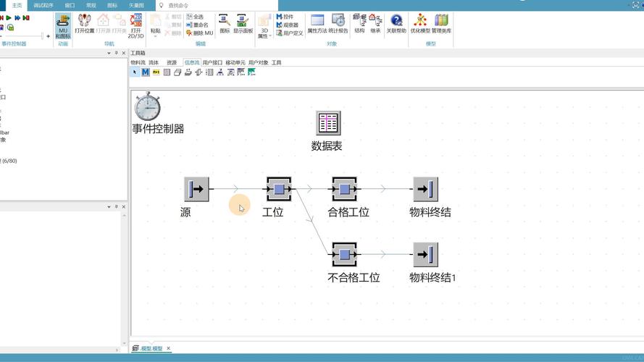Screen dimensions: 644x362
Task: Click 删除 MU button
Action: click(200, 33)
